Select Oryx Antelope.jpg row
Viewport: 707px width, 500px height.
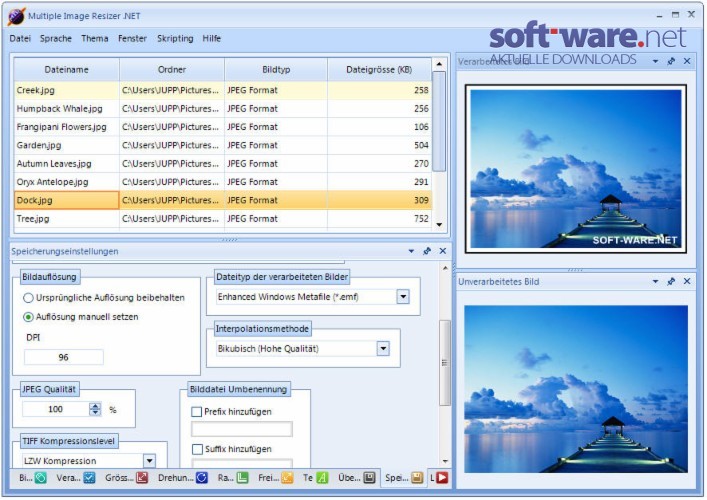click(x=223, y=182)
